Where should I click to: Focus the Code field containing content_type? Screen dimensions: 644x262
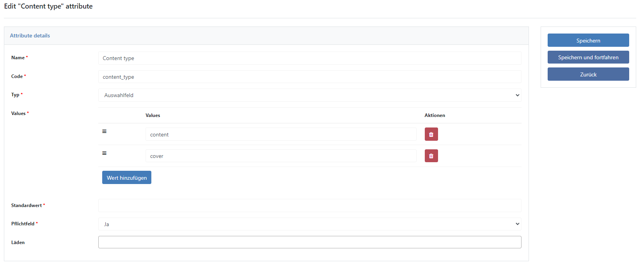310,77
